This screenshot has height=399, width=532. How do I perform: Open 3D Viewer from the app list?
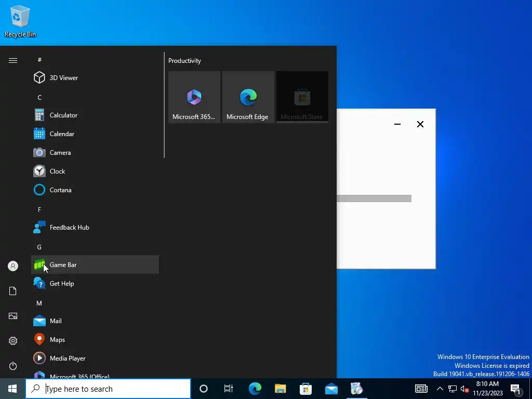click(95, 78)
